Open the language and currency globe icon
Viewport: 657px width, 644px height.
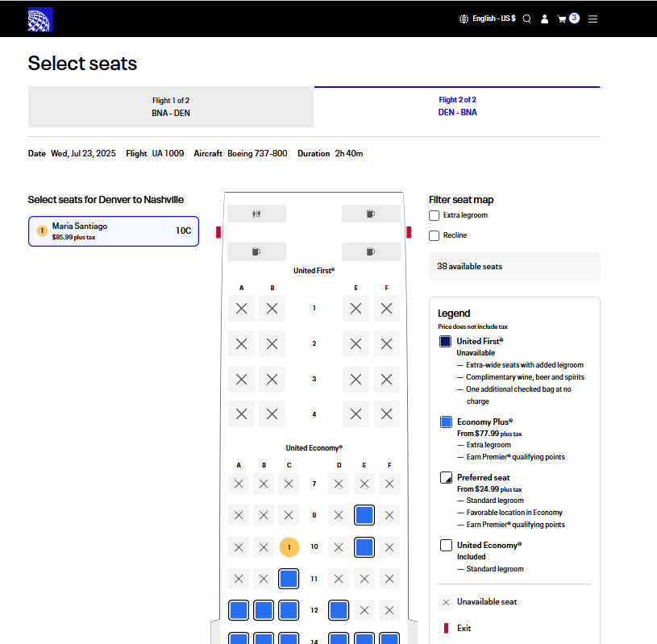point(464,19)
